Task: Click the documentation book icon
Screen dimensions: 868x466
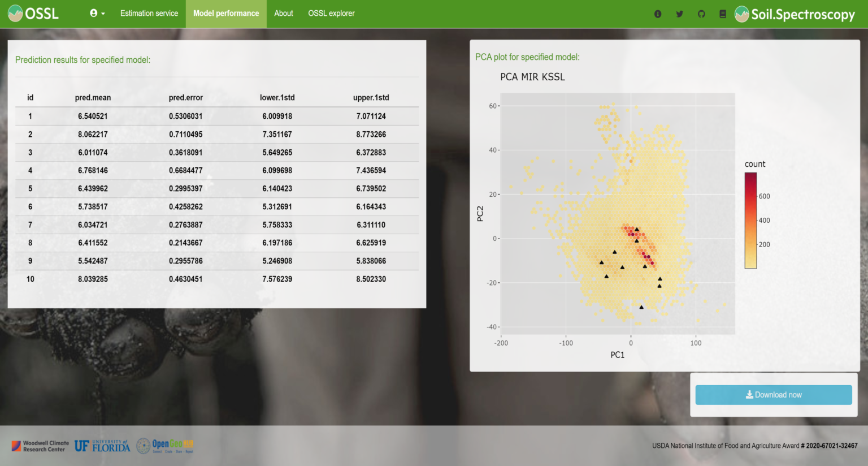Action: (x=723, y=13)
